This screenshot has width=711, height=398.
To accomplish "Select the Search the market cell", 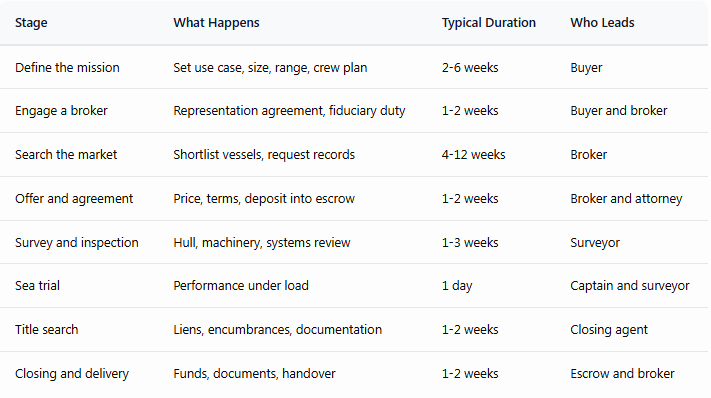I will (x=66, y=155).
